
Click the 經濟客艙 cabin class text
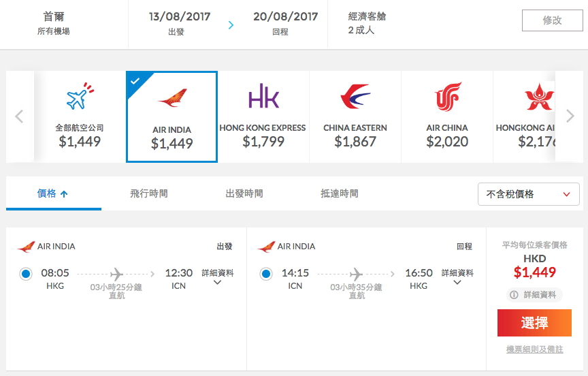[x=367, y=16]
